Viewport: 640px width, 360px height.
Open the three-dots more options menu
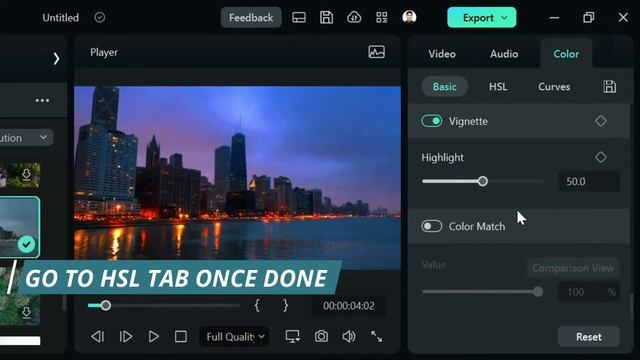42,100
